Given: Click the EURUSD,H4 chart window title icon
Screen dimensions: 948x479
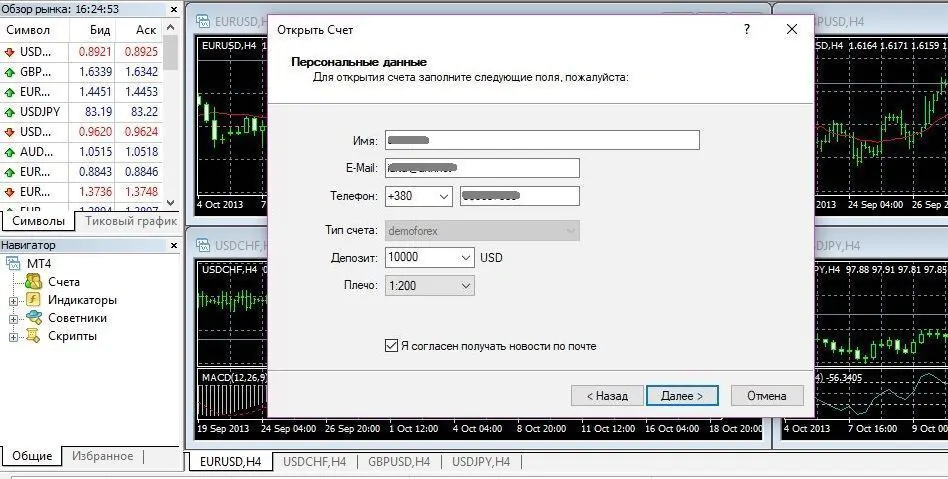Looking at the screenshot, I should [x=203, y=22].
